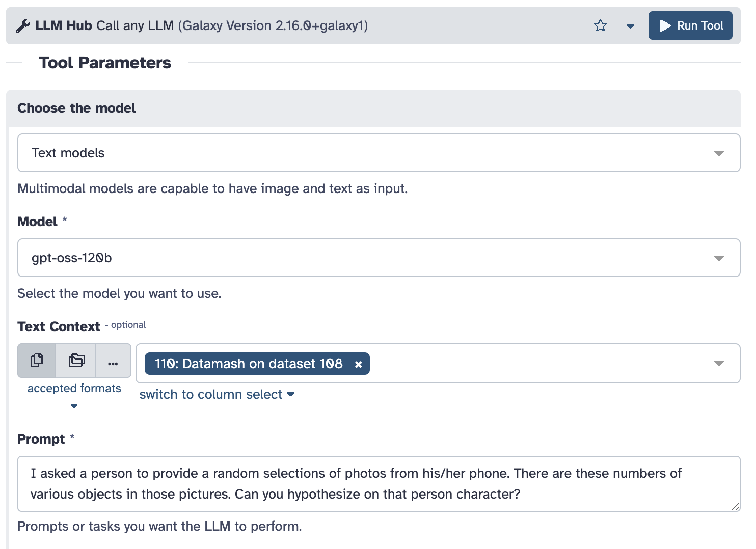Click the Choose the model section header
The height and width of the screenshot is (549, 756).
tap(77, 108)
